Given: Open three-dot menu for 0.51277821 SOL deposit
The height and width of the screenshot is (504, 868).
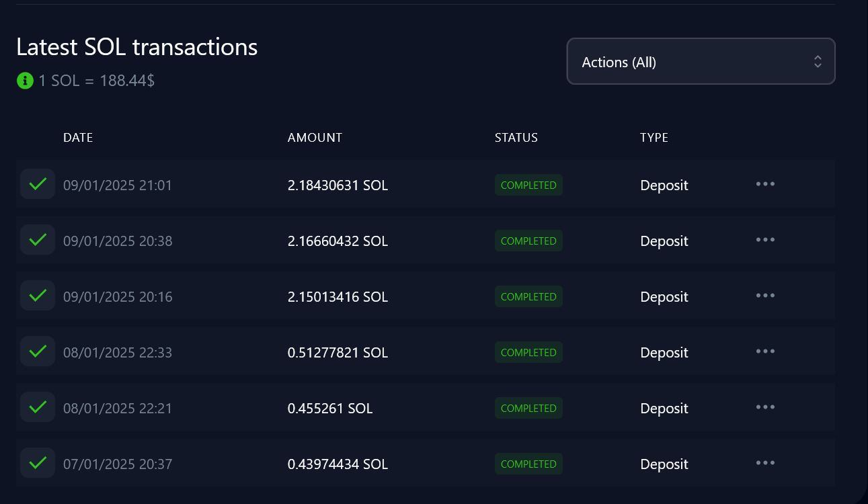Looking at the screenshot, I should pyautogui.click(x=765, y=351).
